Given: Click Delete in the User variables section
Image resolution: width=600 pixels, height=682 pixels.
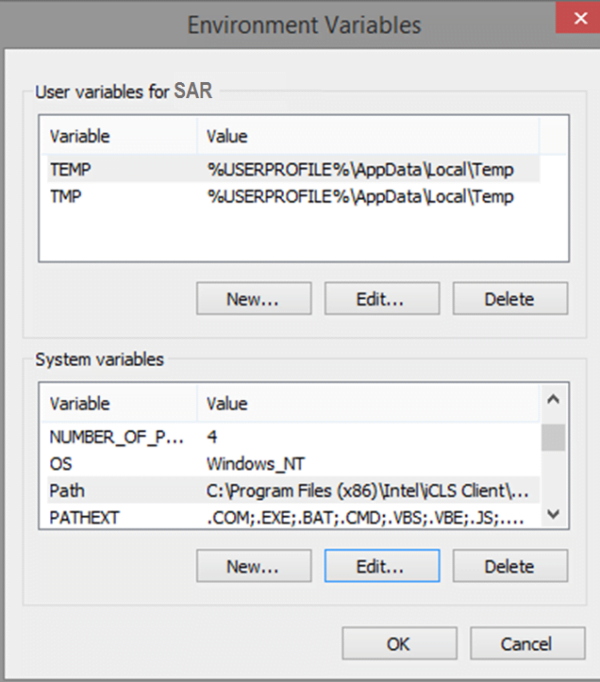Looking at the screenshot, I should pos(510,298).
